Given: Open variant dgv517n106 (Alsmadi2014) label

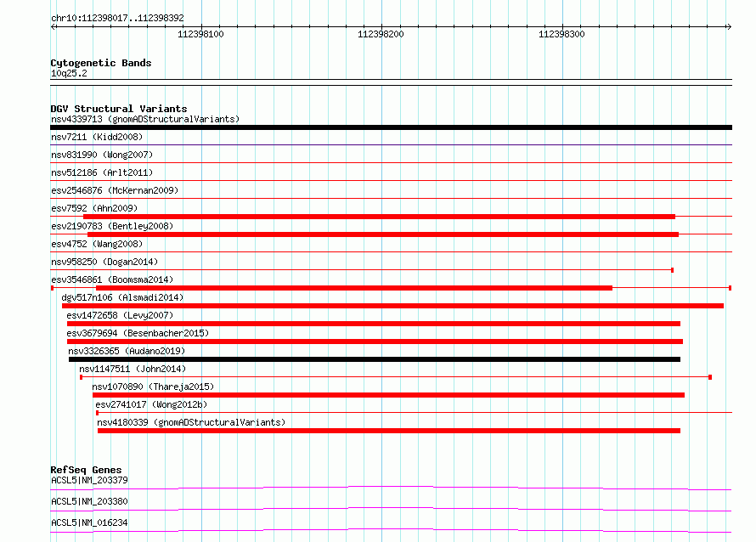Looking at the screenshot, I should tap(122, 297).
